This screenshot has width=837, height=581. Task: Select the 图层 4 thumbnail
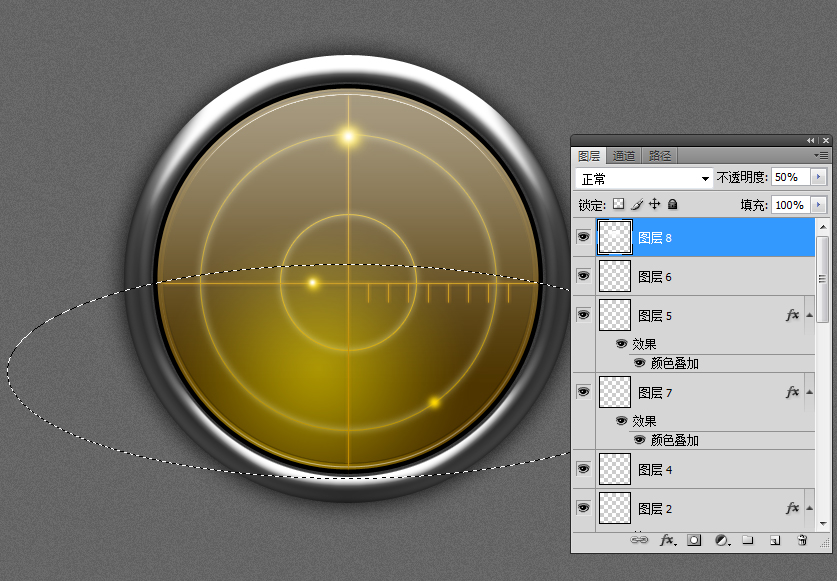tap(615, 469)
